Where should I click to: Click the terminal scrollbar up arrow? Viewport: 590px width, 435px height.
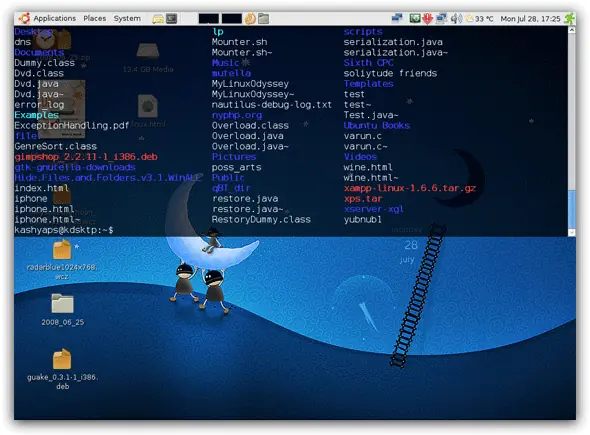tap(572, 30)
